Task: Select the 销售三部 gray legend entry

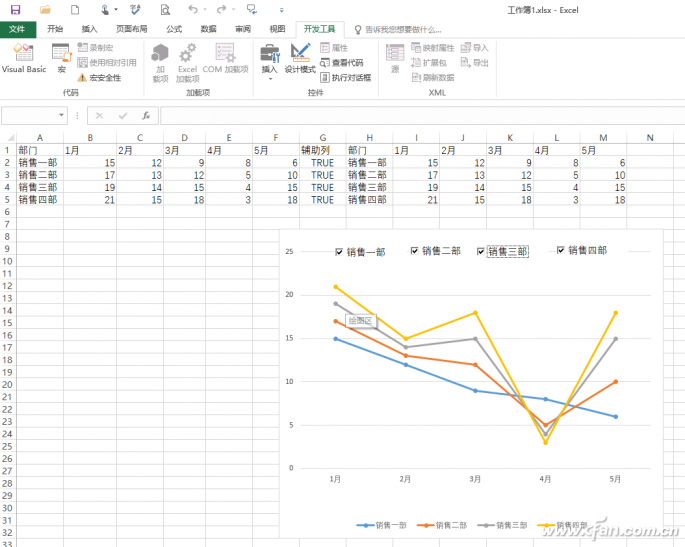Action: (502, 525)
